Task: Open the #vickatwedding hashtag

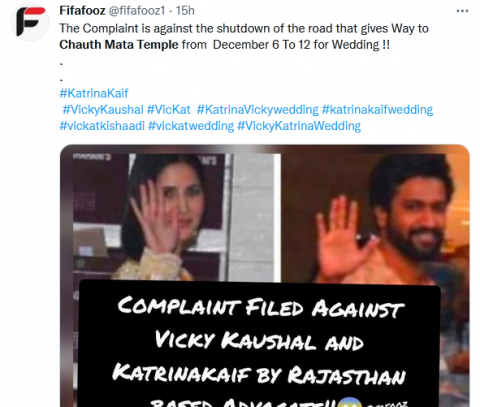Action: point(191,126)
